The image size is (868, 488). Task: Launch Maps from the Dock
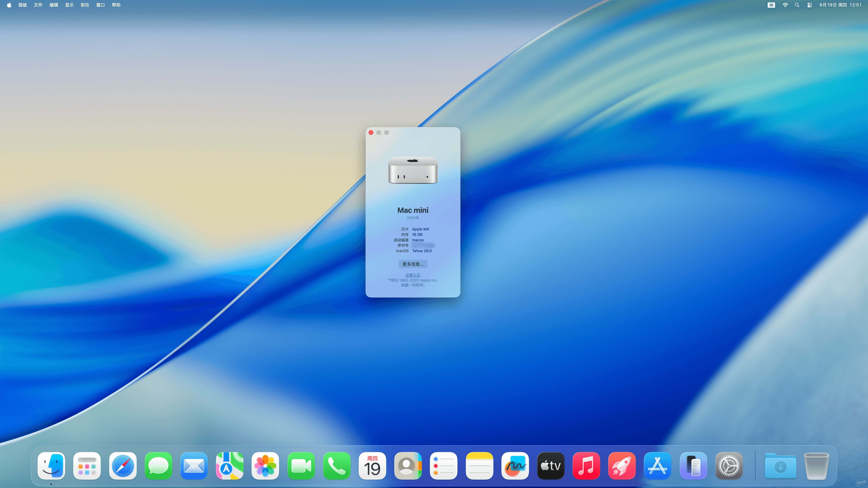click(x=230, y=466)
